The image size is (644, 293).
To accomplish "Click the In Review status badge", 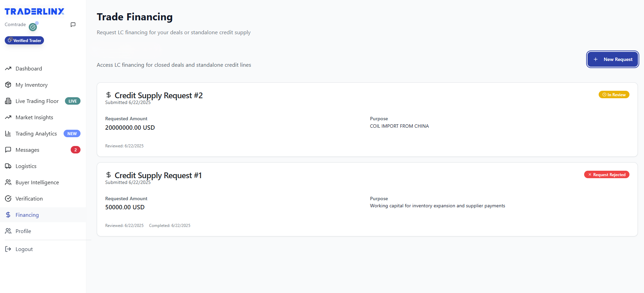I will coord(614,95).
